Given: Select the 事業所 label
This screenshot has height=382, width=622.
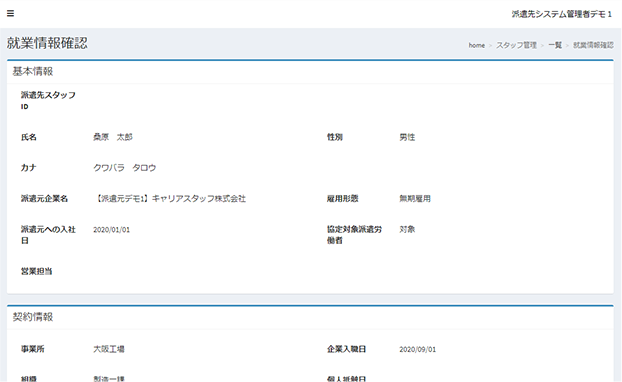Looking at the screenshot, I should coord(33,349).
